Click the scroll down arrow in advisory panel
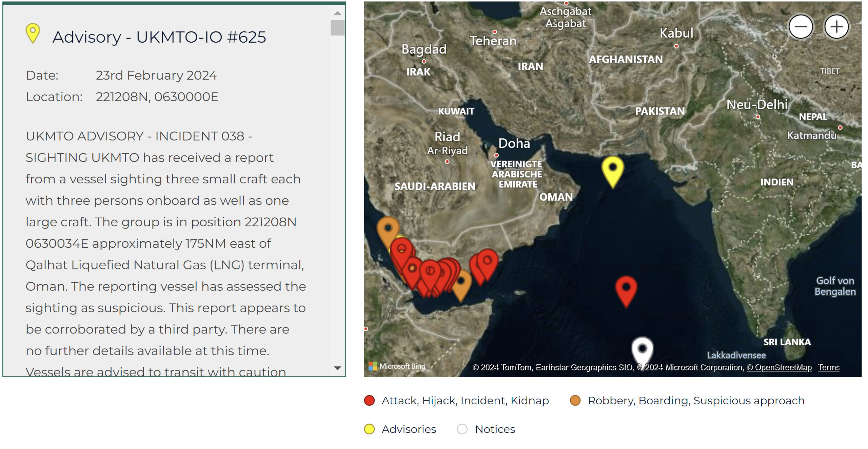The height and width of the screenshot is (449, 868). pos(337,368)
